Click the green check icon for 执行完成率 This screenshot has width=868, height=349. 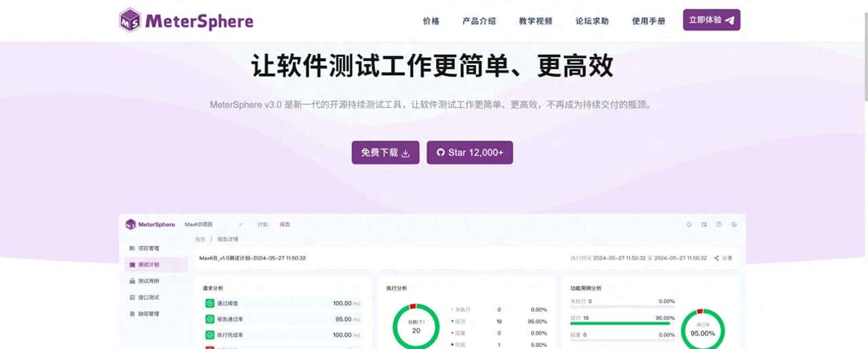(210, 335)
